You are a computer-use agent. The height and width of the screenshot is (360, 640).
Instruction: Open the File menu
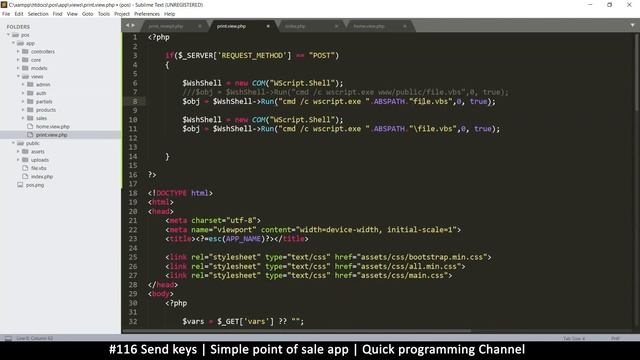point(6,14)
